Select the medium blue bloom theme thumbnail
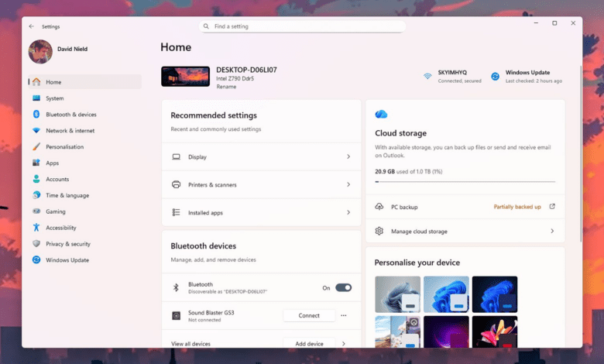 click(446, 294)
